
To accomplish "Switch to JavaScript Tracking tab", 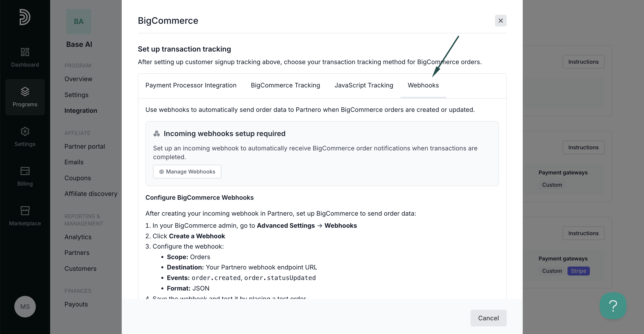I will click(x=364, y=85).
